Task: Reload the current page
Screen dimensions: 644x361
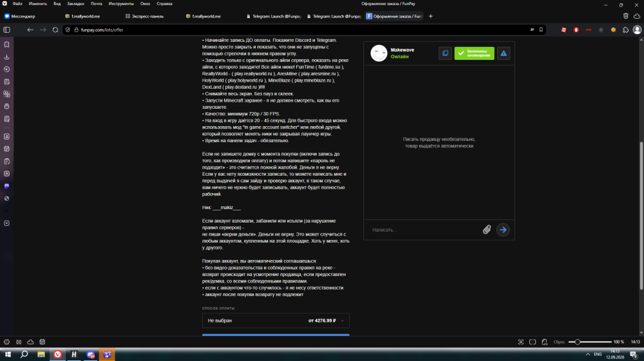Action: (55, 30)
